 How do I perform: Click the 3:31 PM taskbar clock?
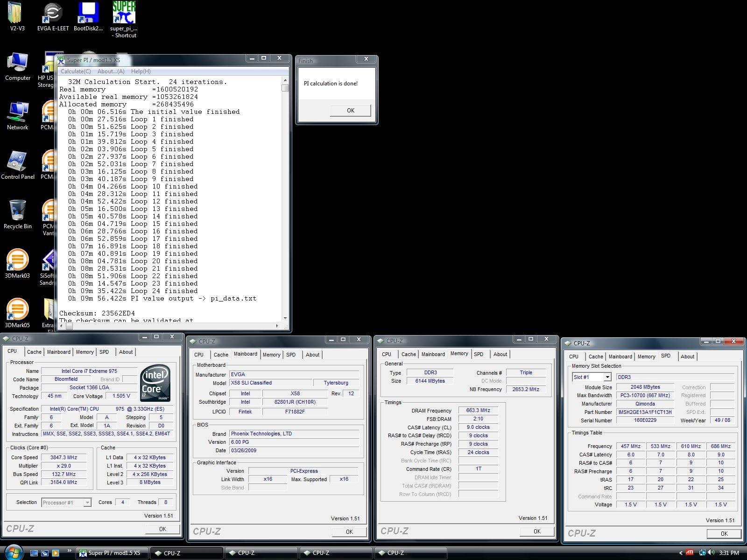click(729, 553)
